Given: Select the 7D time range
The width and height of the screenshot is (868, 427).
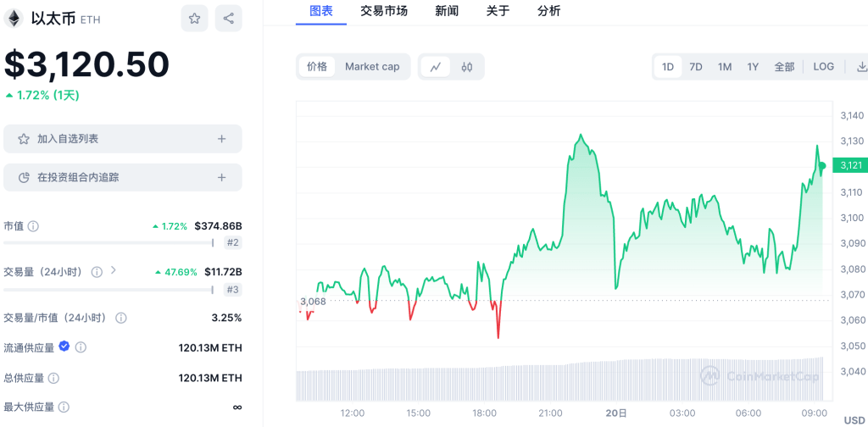Looking at the screenshot, I should (695, 67).
